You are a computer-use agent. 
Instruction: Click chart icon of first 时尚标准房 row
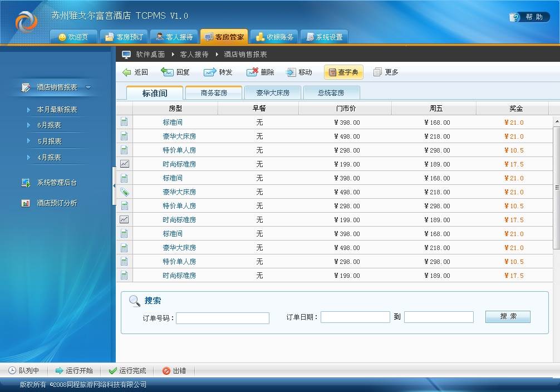coord(124,164)
